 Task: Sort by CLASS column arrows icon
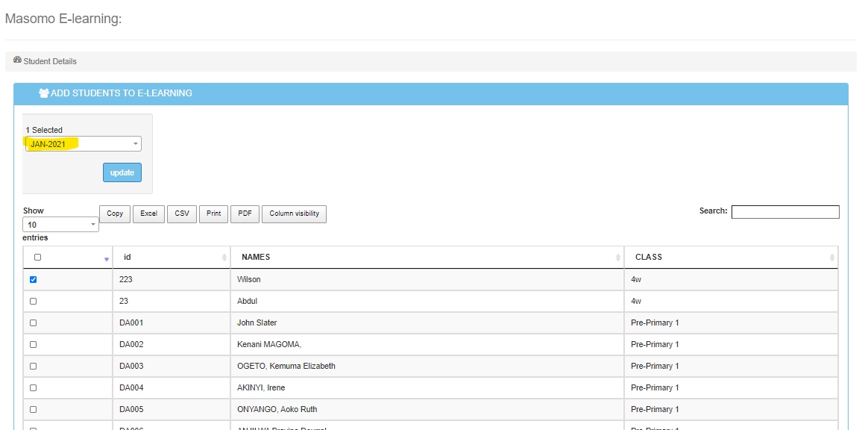832,258
